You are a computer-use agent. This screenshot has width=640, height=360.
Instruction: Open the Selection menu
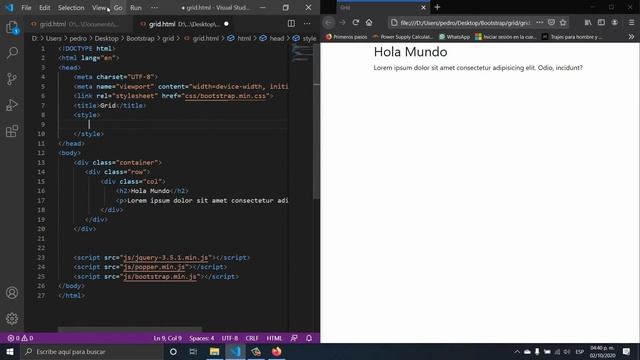(x=71, y=7)
